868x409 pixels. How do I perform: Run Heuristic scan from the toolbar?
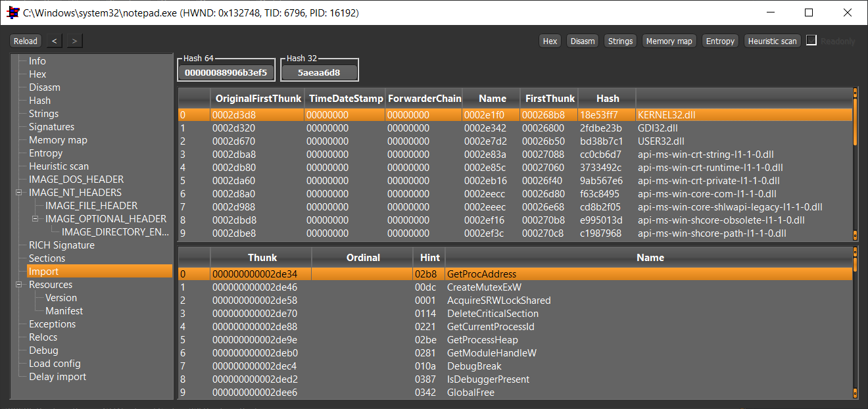point(773,41)
